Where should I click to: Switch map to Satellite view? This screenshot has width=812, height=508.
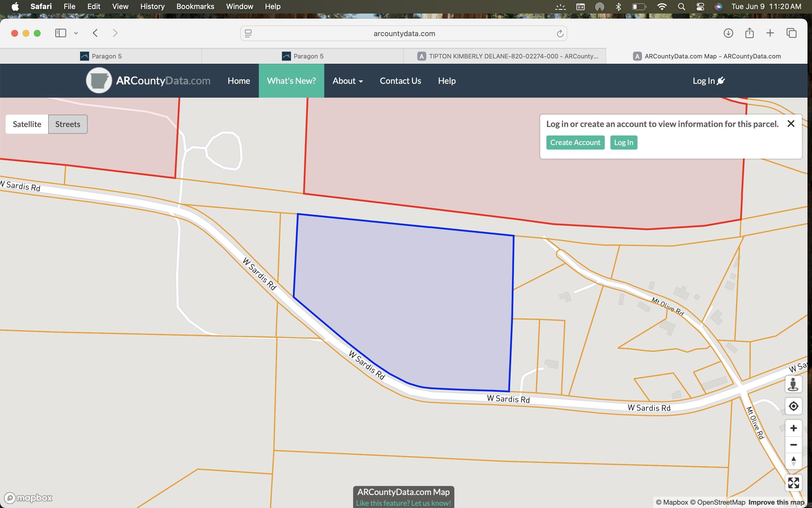[27, 124]
